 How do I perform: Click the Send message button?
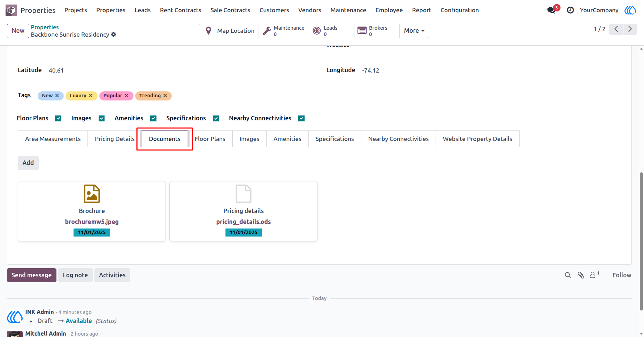(32, 275)
